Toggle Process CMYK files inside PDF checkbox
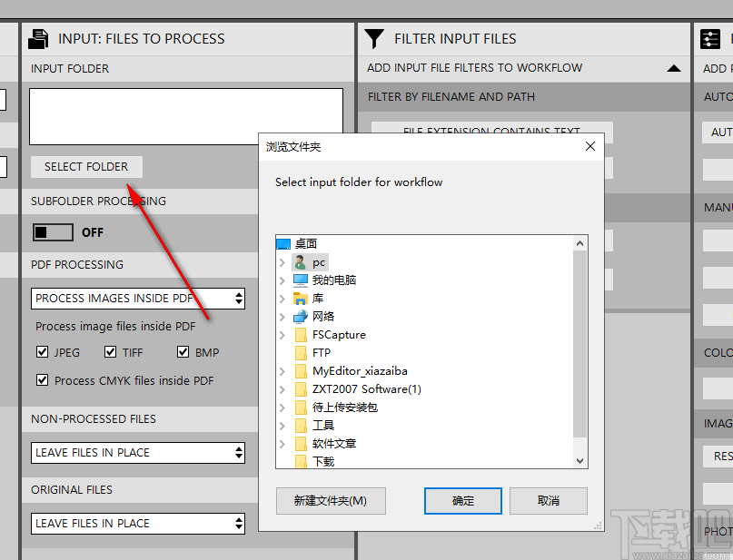The width and height of the screenshot is (733, 560). pyautogui.click(x=42, y=380)
